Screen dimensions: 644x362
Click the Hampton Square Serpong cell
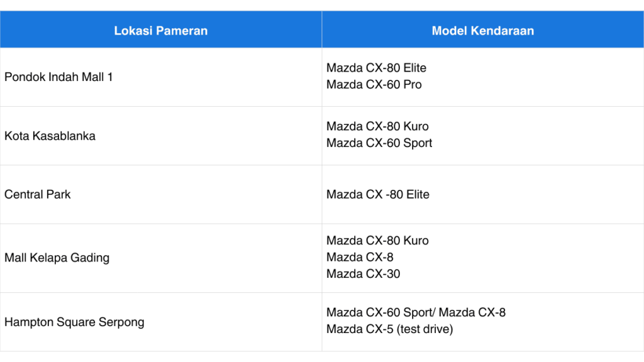[x=74, y=322]
